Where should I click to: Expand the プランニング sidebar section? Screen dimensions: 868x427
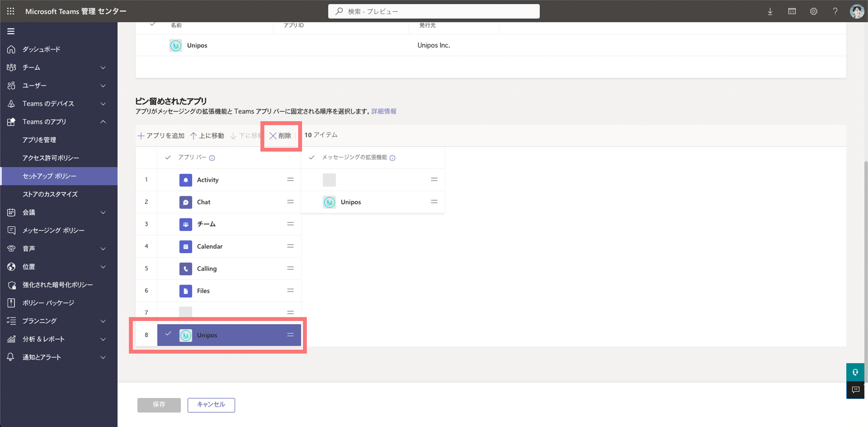(103, 321)
